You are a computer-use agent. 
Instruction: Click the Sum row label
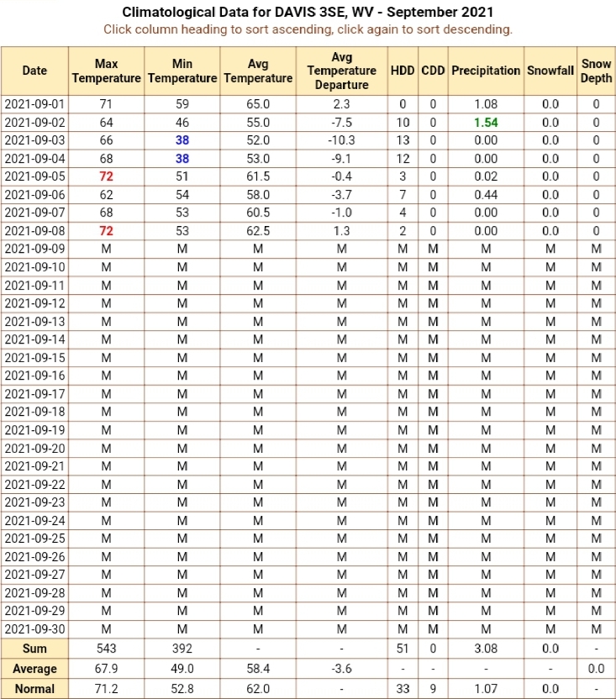click(x=34, y=649)
